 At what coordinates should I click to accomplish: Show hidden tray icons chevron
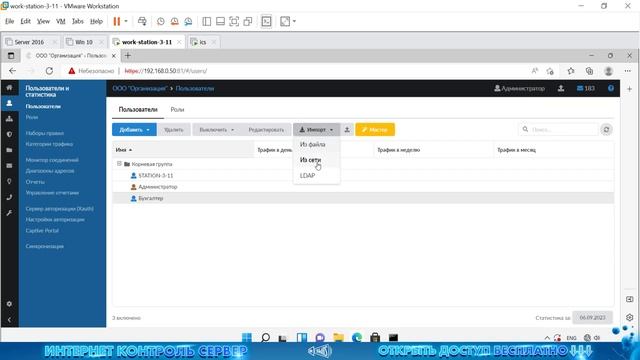click(x=547, y=338)
